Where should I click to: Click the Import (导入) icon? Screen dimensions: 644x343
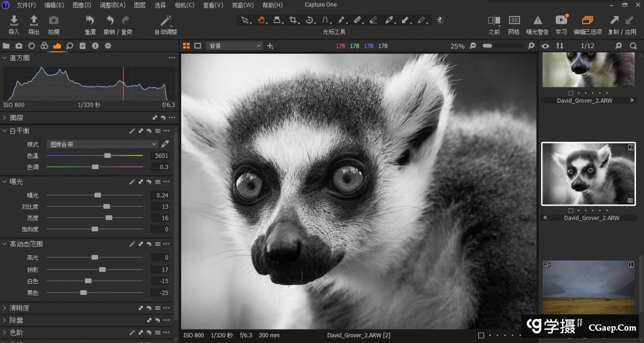point(14,21)
